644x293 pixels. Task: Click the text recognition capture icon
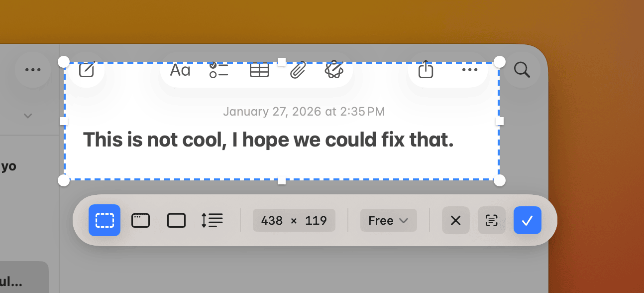(x=491, y=220)
